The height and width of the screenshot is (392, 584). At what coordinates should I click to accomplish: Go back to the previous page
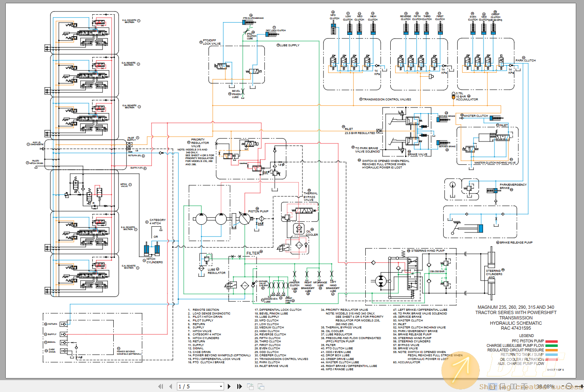tap(171, 386)
